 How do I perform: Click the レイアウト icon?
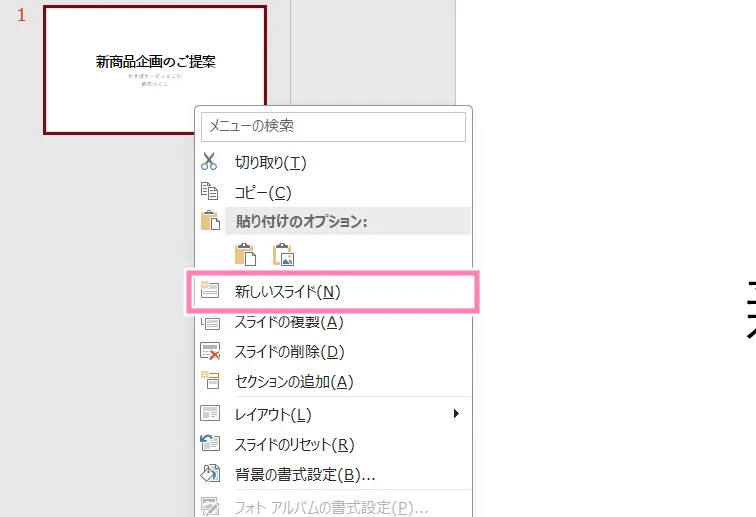click(209, 414)
